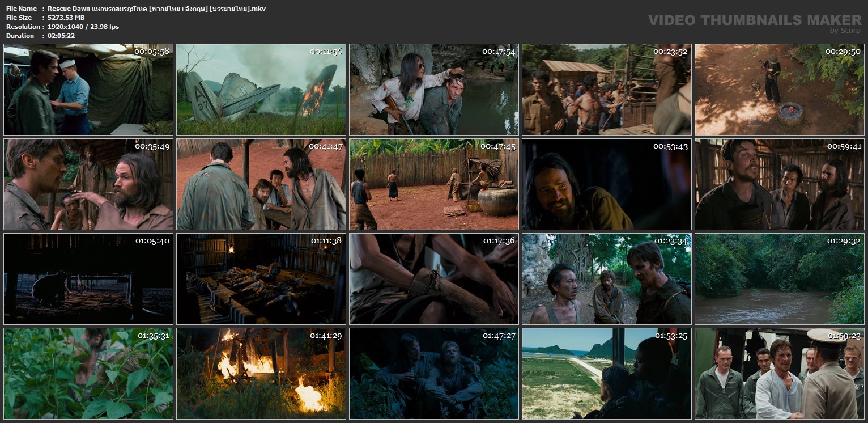Screen dimensions: 868x423
Task: Click the 00:05:58 timestamp label
Action: (152, 52)
